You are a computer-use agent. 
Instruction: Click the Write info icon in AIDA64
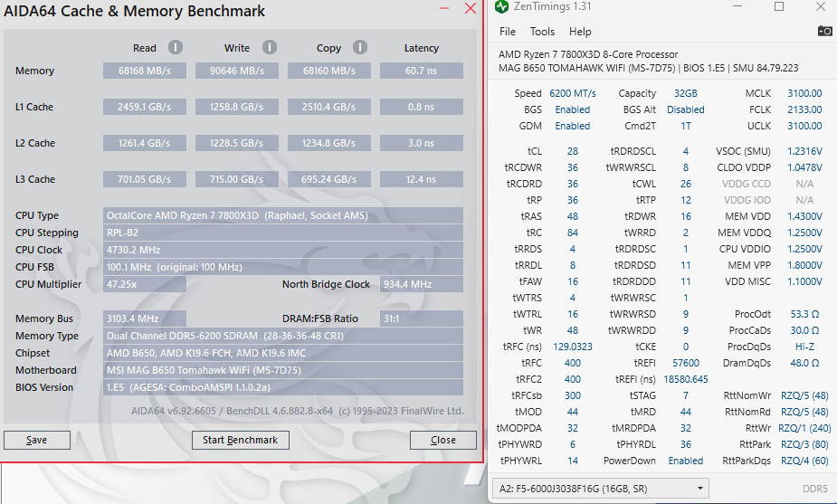(x=270, y=48)
